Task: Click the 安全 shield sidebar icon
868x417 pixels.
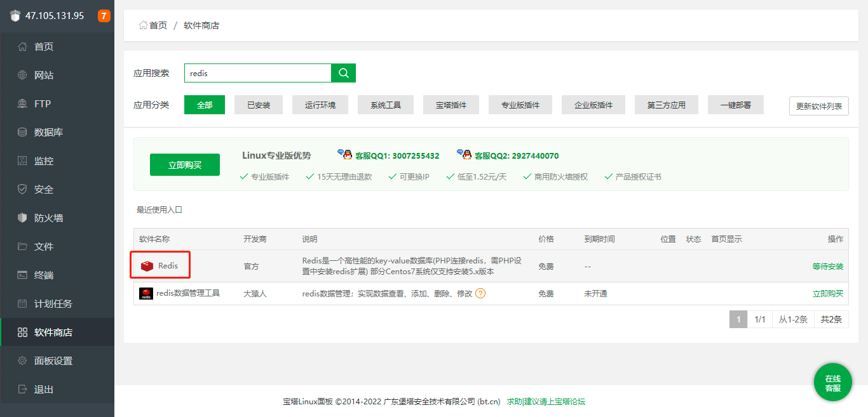Action: point(22,189)
